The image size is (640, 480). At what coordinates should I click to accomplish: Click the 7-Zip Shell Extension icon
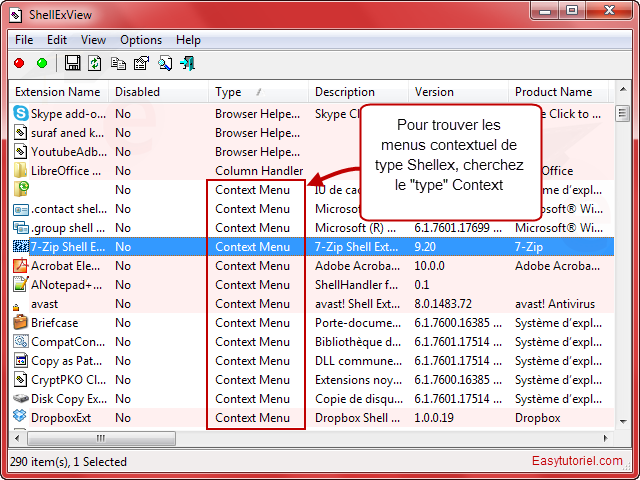point(20,247)
